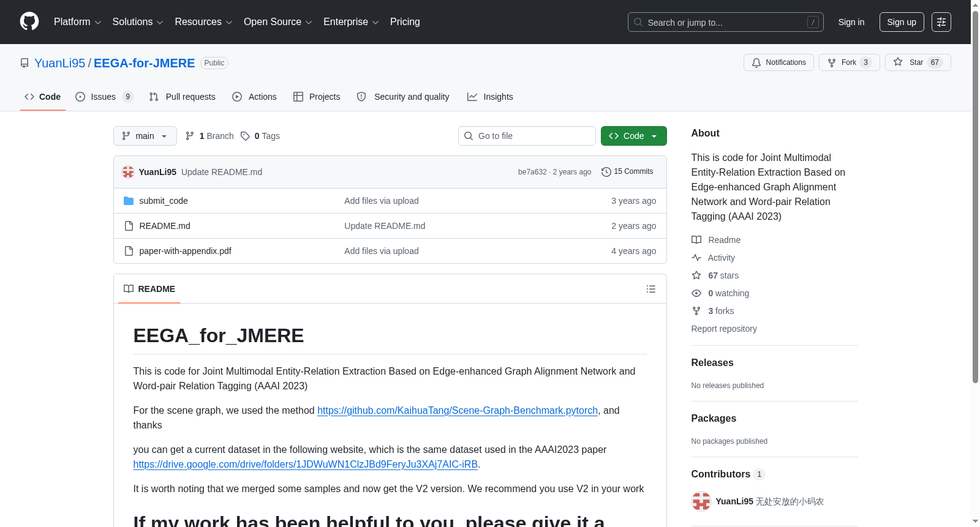Fork this repository with the Fork button
Viewport: 980px width, 527px height.
tap(850, 62)
